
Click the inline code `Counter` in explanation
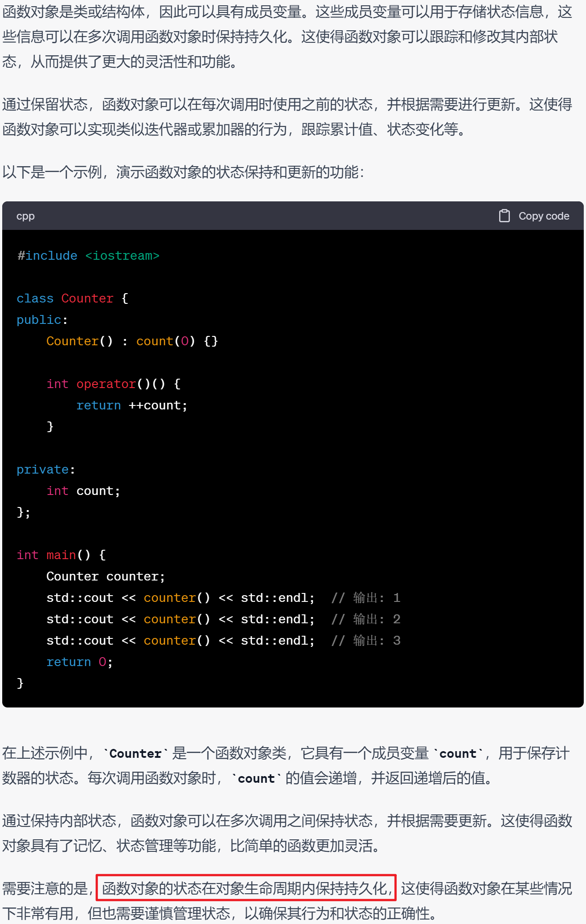pos(135,753)
